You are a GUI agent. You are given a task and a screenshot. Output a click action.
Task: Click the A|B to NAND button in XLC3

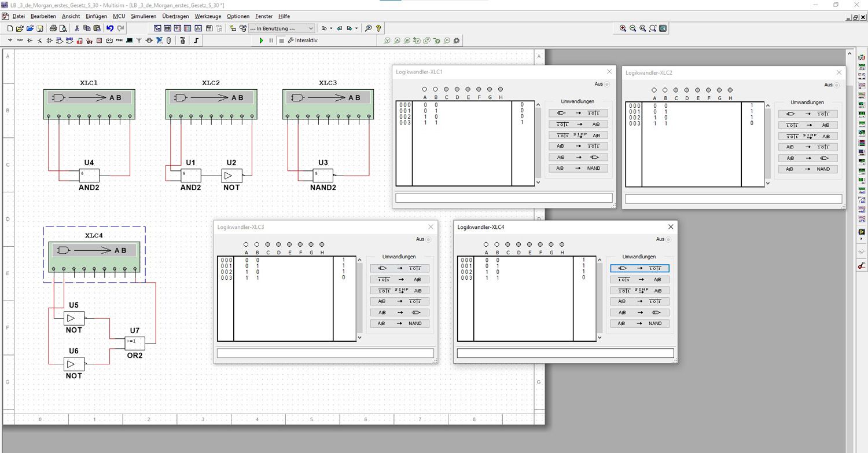coord(400,323)
